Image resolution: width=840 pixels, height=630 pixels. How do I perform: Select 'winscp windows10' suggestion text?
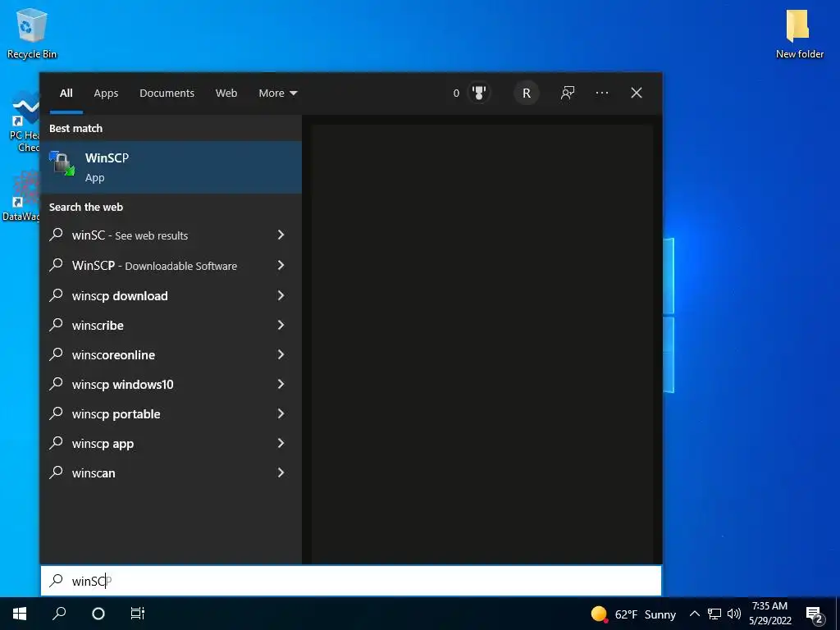point(123,384)
